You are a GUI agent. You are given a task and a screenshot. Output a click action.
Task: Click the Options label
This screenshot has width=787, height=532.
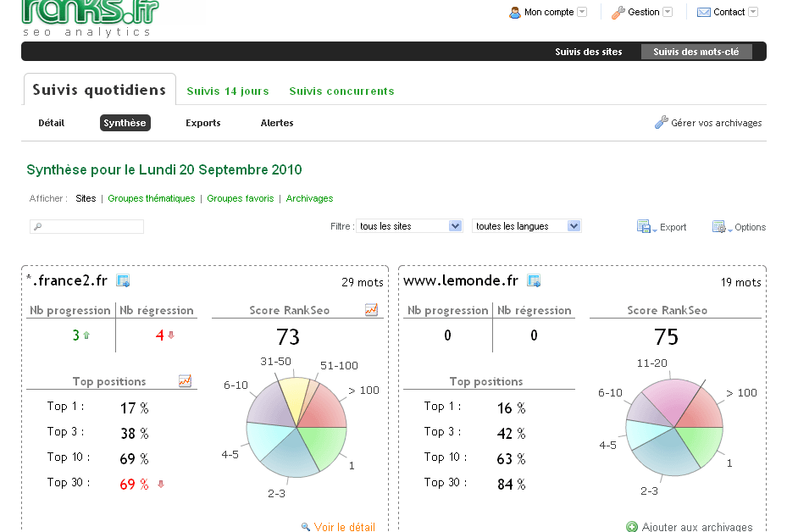(x=750, y=227)
